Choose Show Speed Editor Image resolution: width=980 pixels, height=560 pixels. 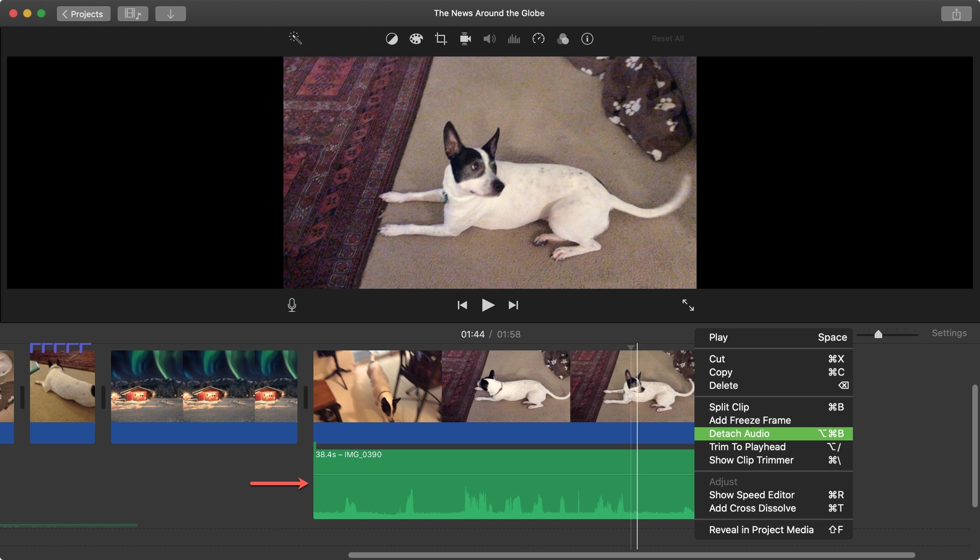(773, 495)
